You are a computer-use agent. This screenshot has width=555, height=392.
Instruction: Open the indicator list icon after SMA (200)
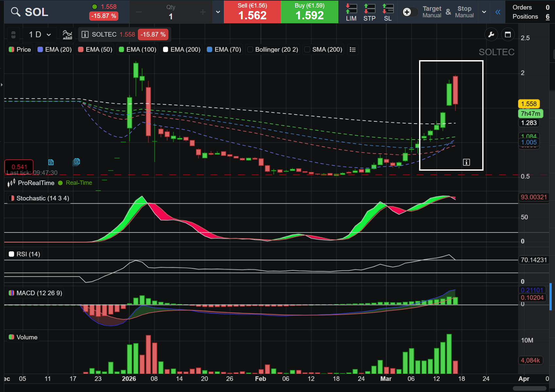[352, 49]
